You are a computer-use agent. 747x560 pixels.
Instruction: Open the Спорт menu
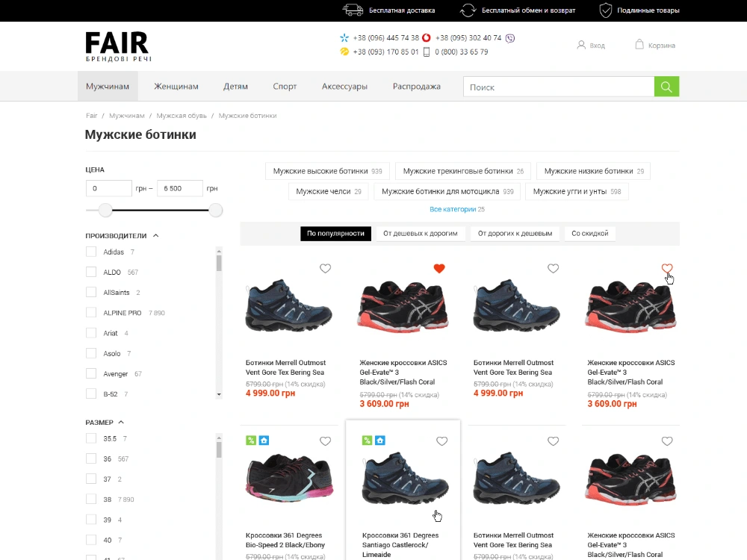285,86
